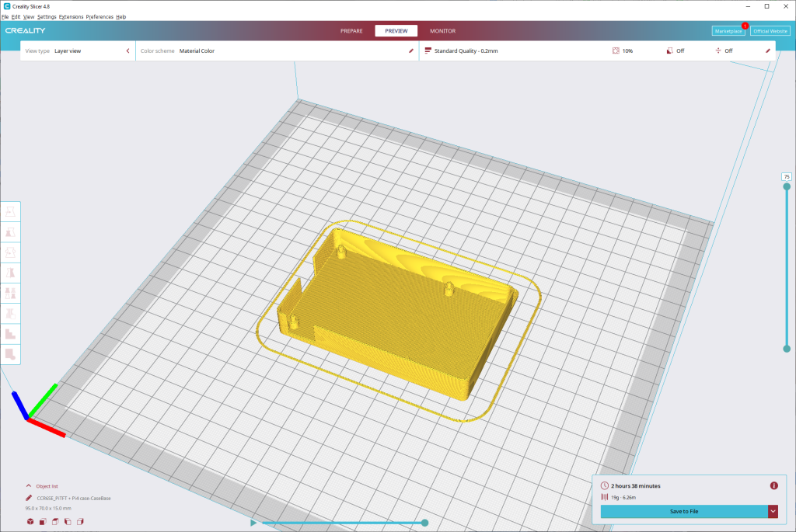Click the yellow sliced case model
The height and width of the screenshot is (532, 796).
(397, 316)
